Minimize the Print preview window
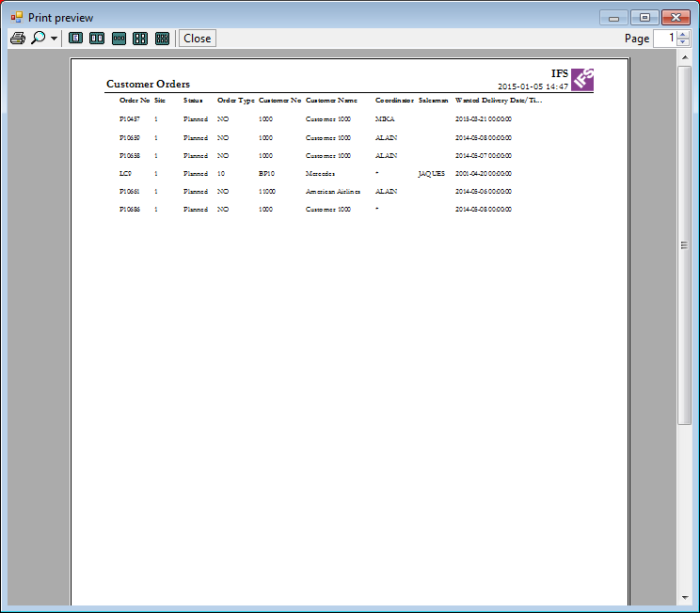This screenshot has width=700, height=613. (614, 17)
